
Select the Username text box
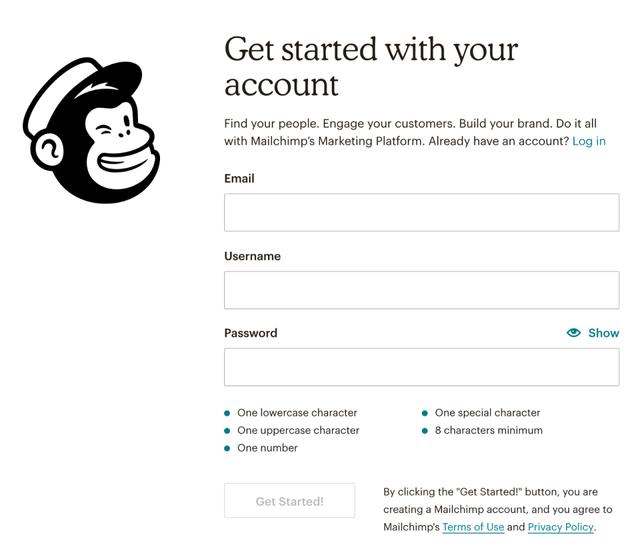422,290
